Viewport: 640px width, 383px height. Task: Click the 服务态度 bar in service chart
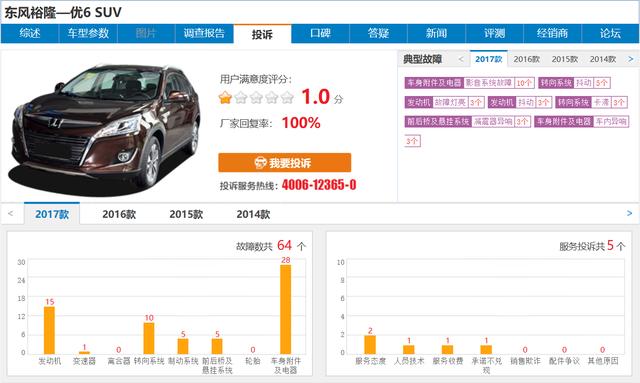pos(370,344)
